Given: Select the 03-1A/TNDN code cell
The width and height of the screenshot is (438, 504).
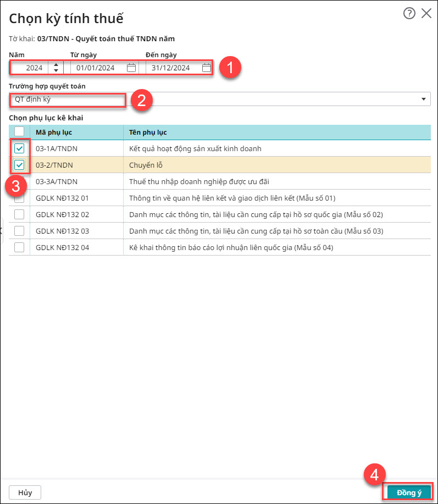Looking at the screenshot, I should tap(77, 148).
